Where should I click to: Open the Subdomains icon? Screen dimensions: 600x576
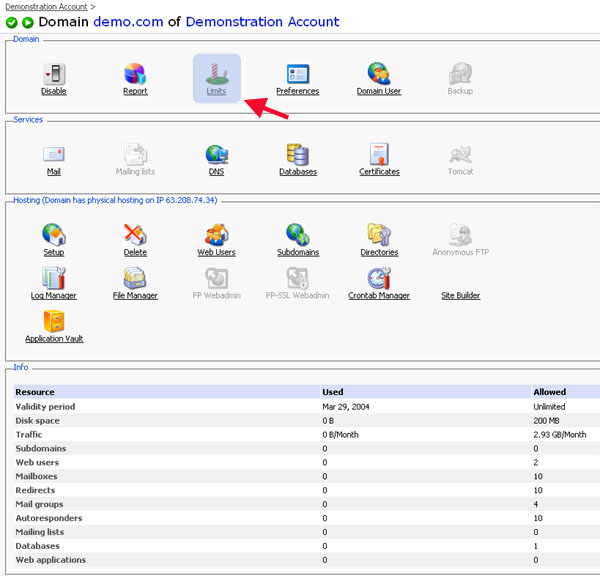[298, 235]
